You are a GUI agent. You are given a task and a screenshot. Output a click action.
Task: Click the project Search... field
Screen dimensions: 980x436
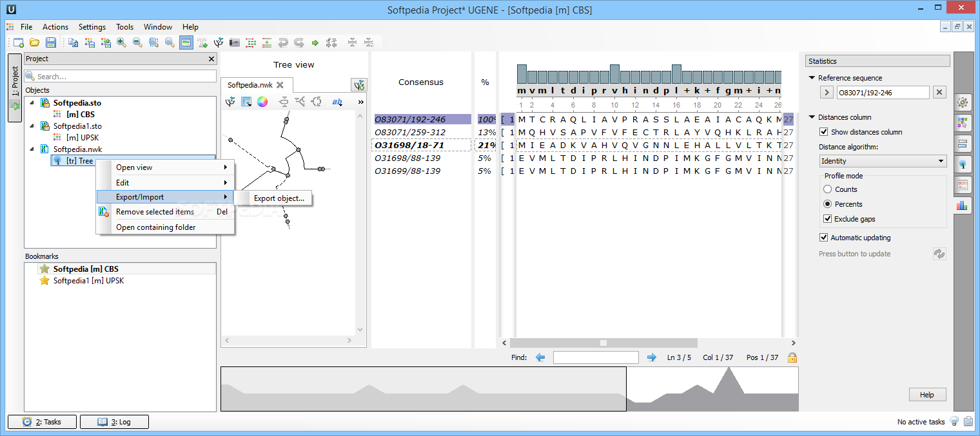click(x=121, y=76)
